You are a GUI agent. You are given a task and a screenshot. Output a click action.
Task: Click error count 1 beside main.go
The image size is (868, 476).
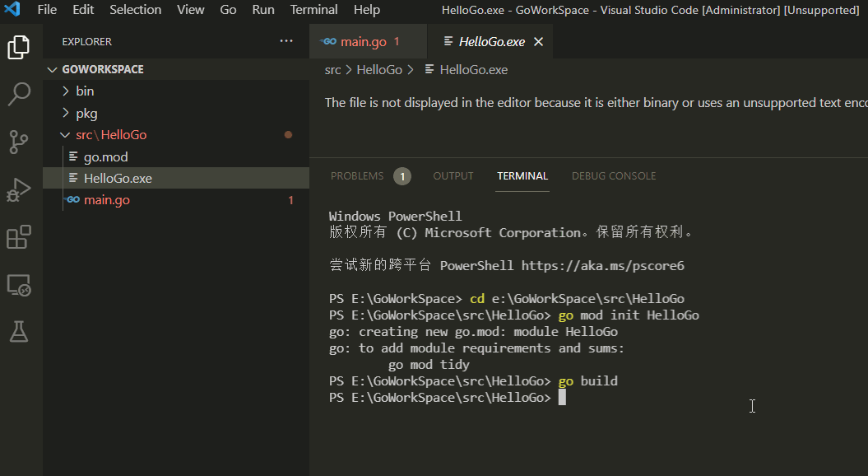pos(290,200)
